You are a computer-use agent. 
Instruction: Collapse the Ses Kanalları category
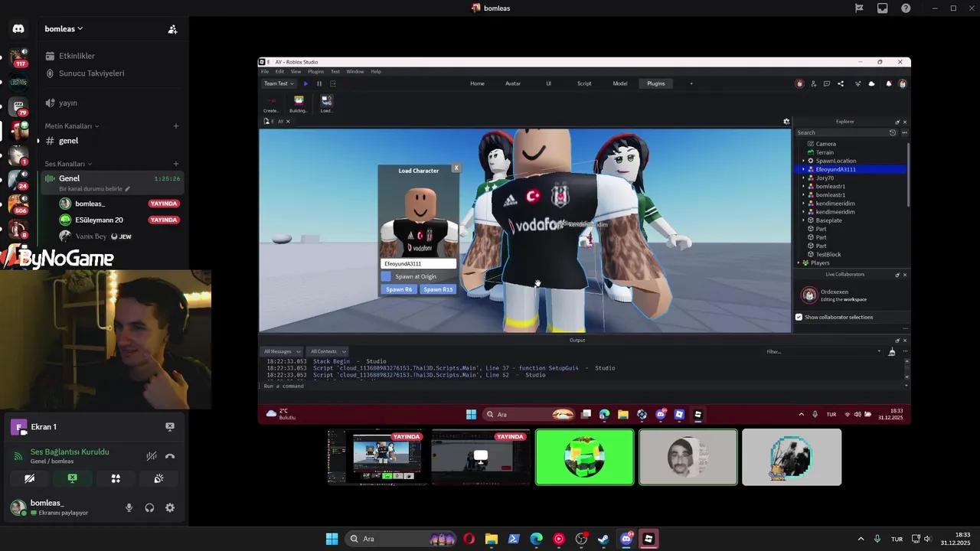[69, 164]
